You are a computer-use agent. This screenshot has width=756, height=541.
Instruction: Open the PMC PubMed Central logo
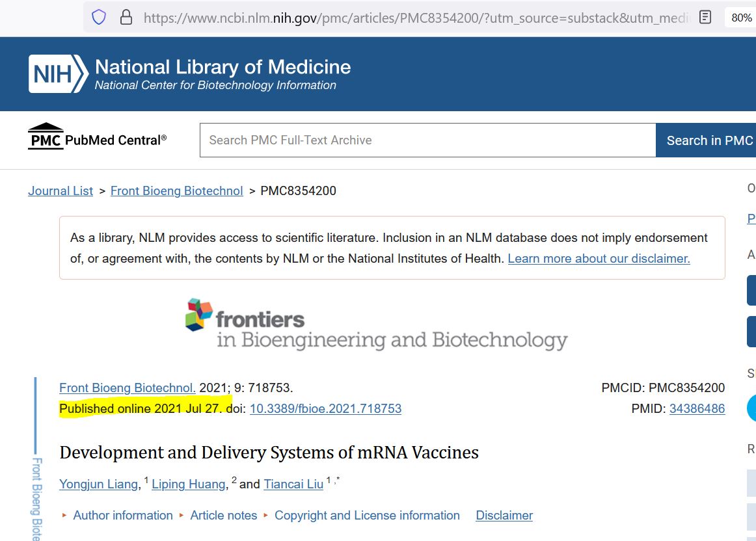[x=98, y=138]
